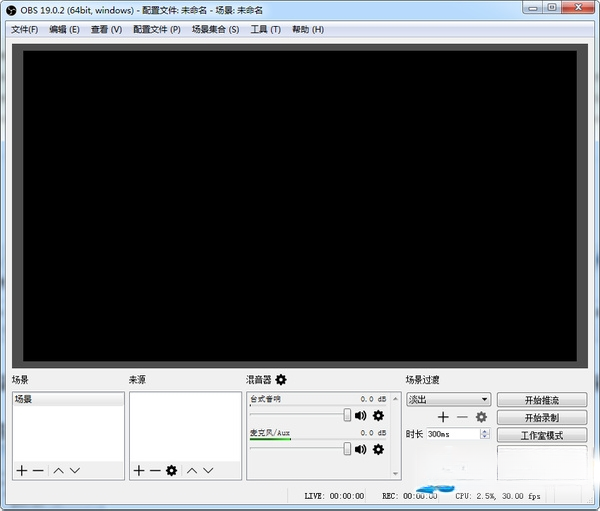The image size is (600, 511).
Task: Open the 帮助 (H) menu
Action: (x=308, y=29)
